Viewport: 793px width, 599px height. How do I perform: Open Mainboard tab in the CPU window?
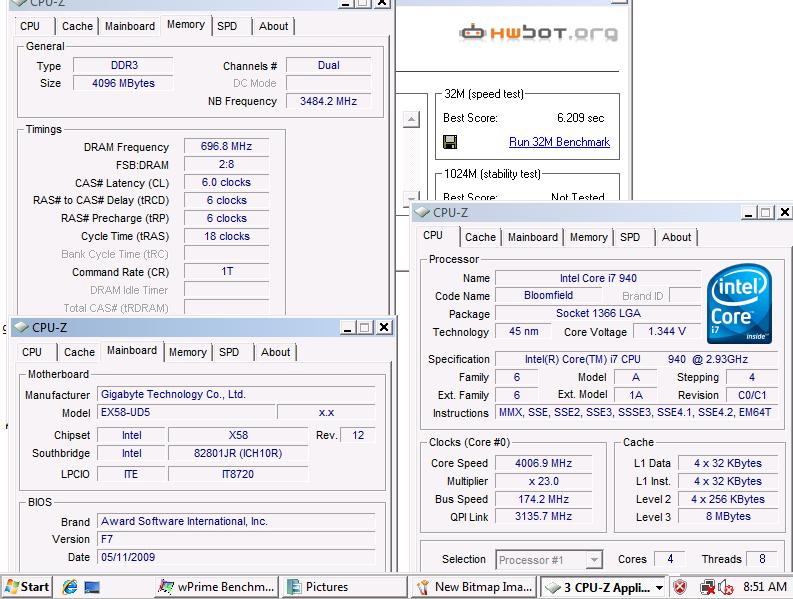(x=533, y=237)
